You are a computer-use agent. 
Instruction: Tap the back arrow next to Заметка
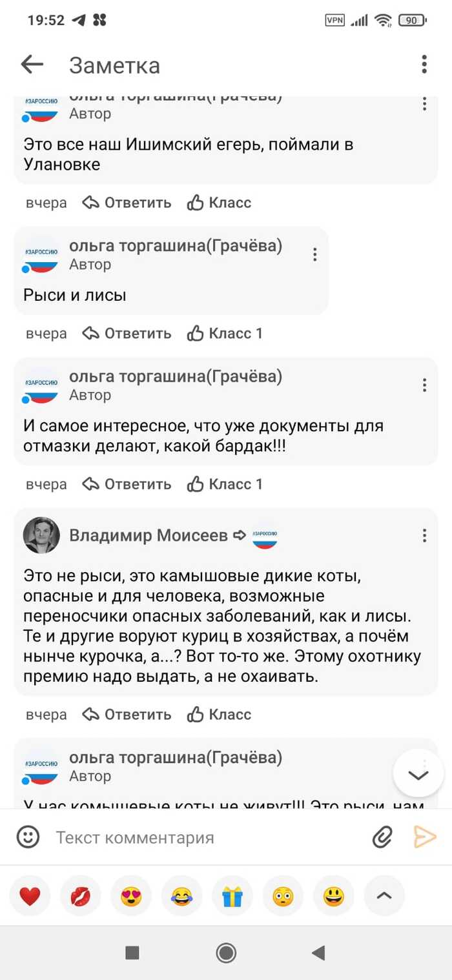click(32, 65)
